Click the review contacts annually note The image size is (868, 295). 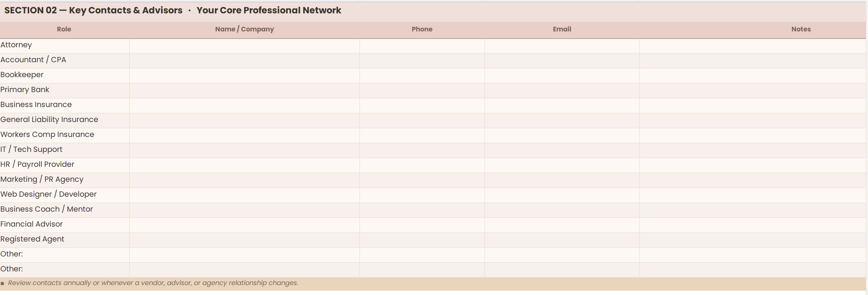point(153,283)
